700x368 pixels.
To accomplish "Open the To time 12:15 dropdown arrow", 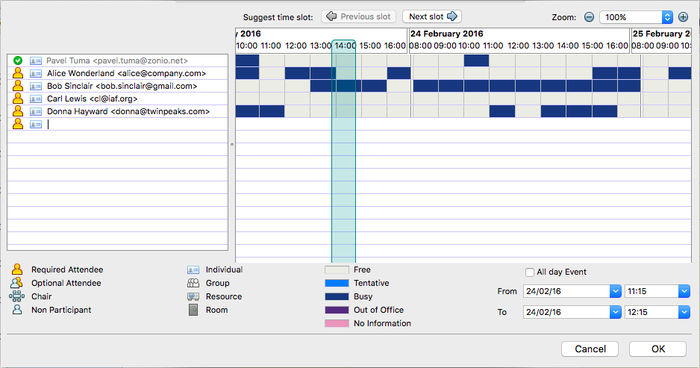I will pyautogui.click(x=684, y=312).
